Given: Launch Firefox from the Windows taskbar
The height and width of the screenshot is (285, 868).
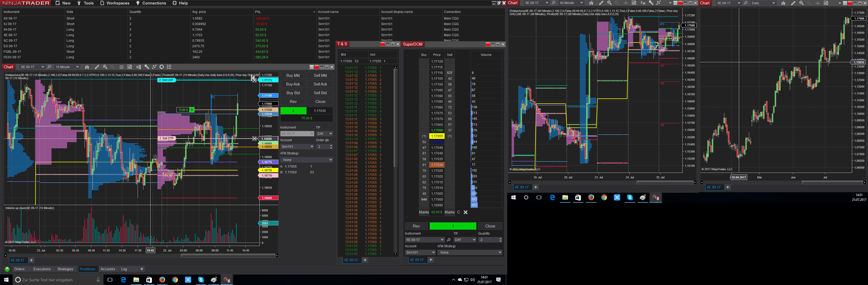Looking at the screenshot, I should 162,280.
